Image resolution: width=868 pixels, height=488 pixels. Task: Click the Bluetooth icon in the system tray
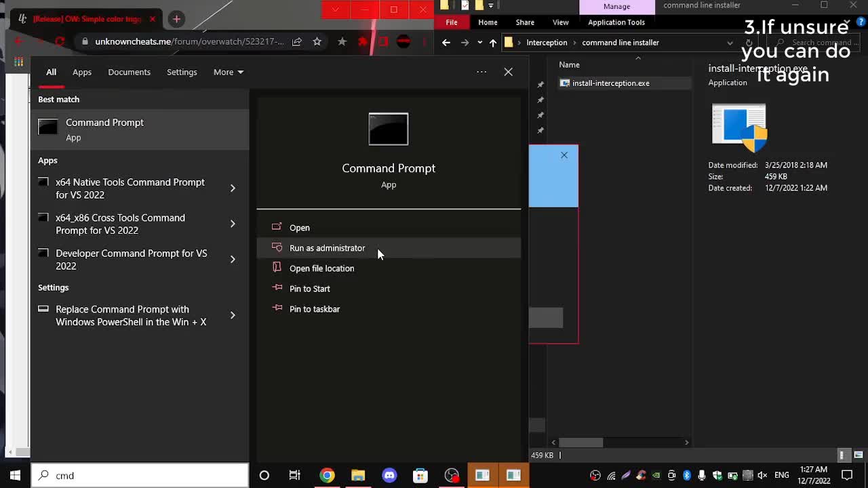click(687, 474)
